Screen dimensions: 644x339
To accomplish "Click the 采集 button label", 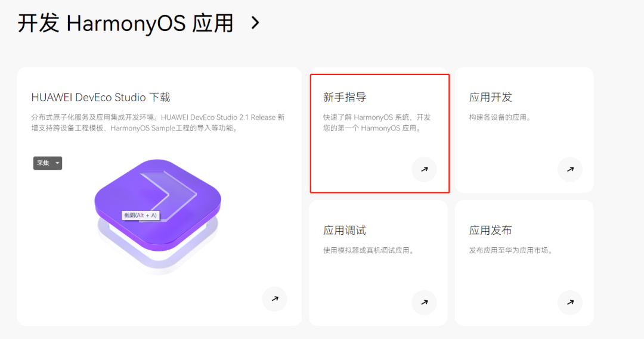I will click(43, 163).
